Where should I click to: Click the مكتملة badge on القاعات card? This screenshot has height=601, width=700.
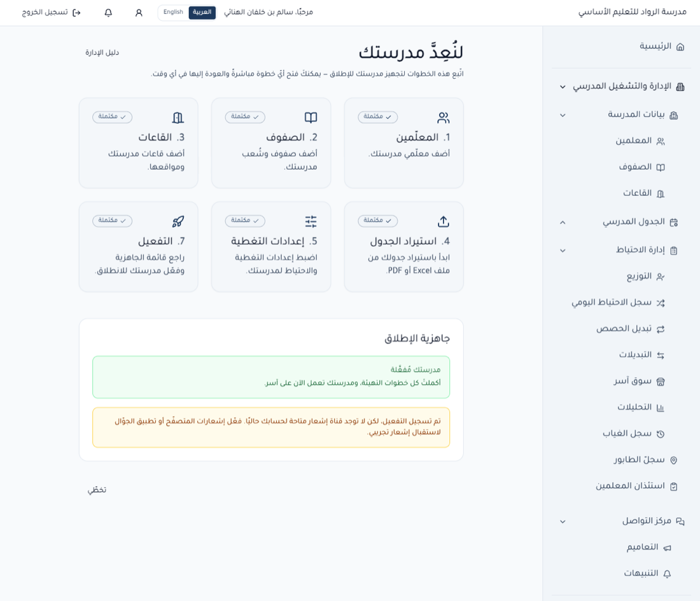(x=113, y=117)
